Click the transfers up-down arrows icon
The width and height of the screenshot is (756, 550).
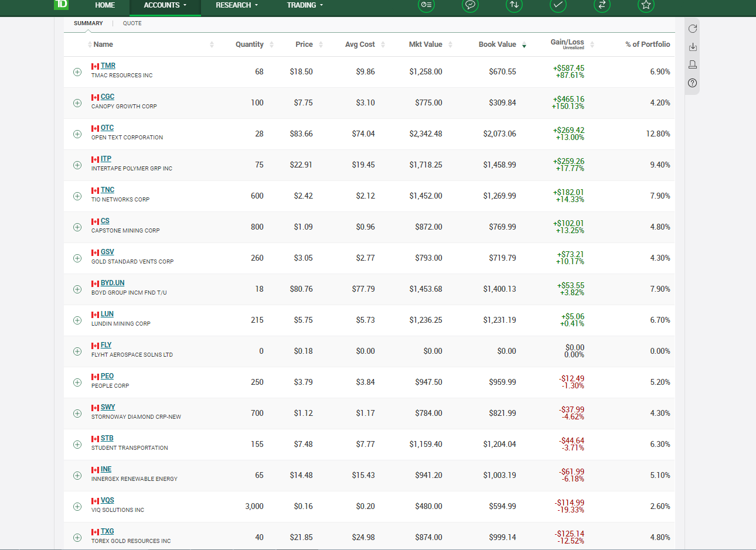click(514, 6)
